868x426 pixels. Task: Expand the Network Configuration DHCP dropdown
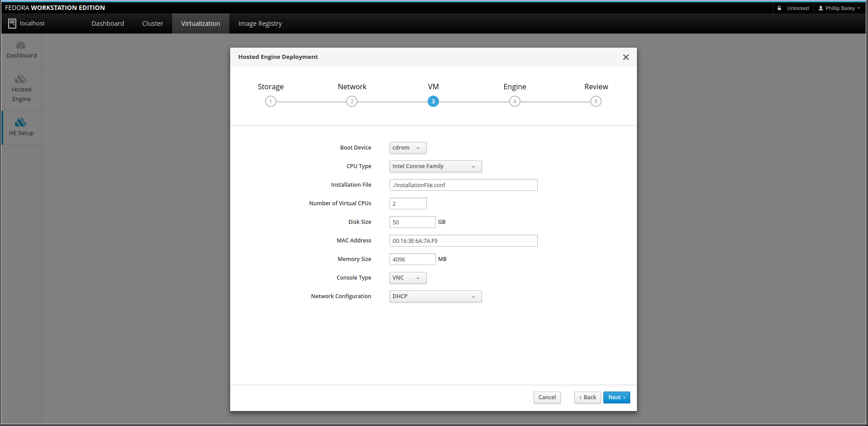point(435,296)
